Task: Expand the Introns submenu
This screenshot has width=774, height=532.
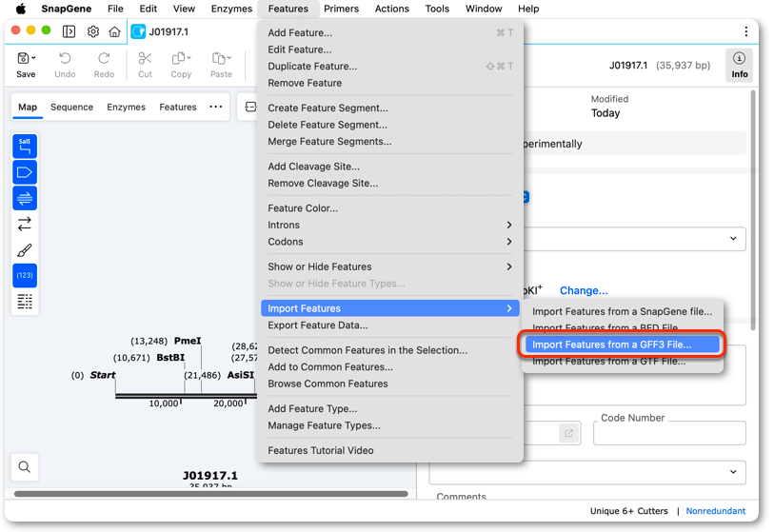Action: (x=390, y=225)
